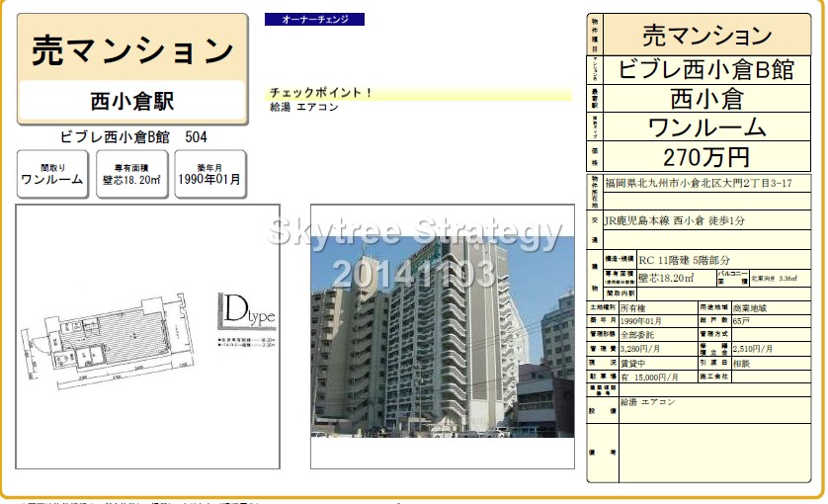Click the 用途地域 label cell
828x504 pixels.
point(714,307)
